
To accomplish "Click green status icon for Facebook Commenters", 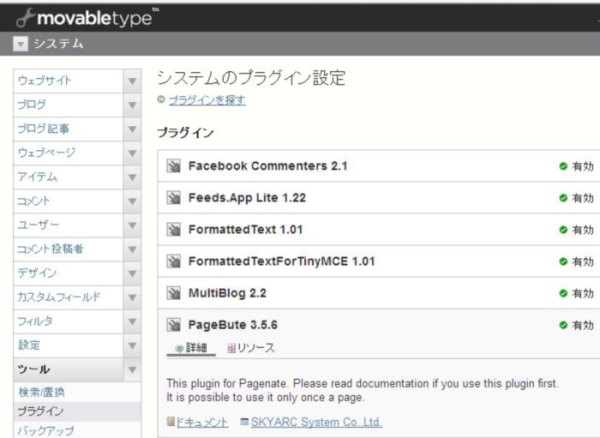I will (x=563, y=166).
